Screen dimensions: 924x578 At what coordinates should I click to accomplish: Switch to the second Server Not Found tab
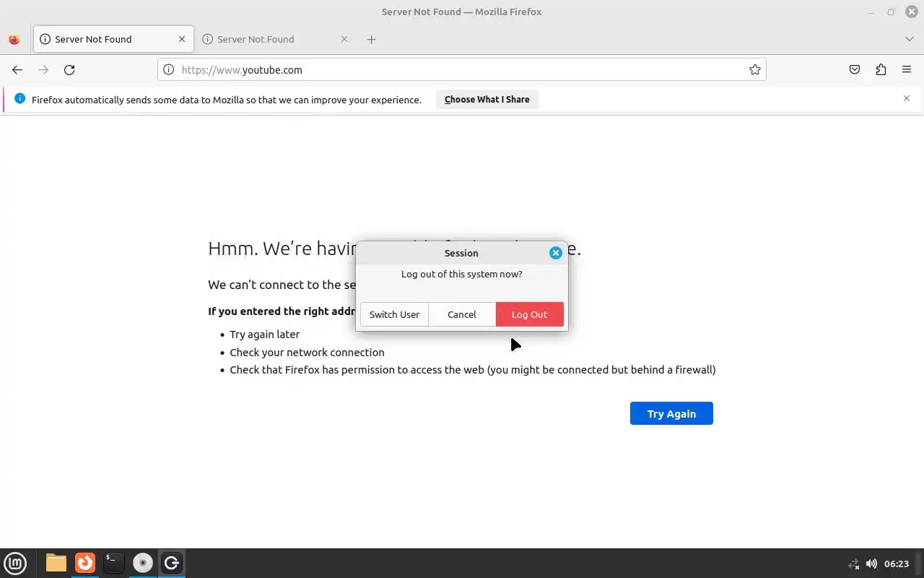pos(274,39)
